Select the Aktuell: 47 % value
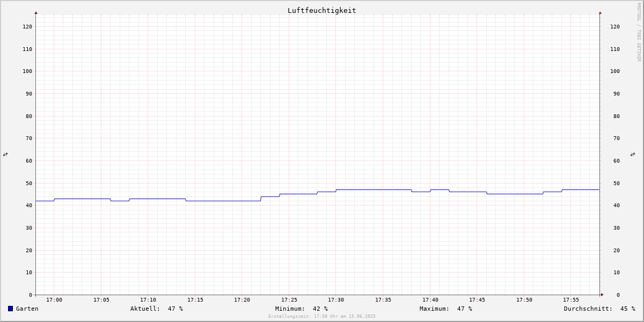Image resolution: width=644 pixels, height=322 pixels. [x=157, y=309]
